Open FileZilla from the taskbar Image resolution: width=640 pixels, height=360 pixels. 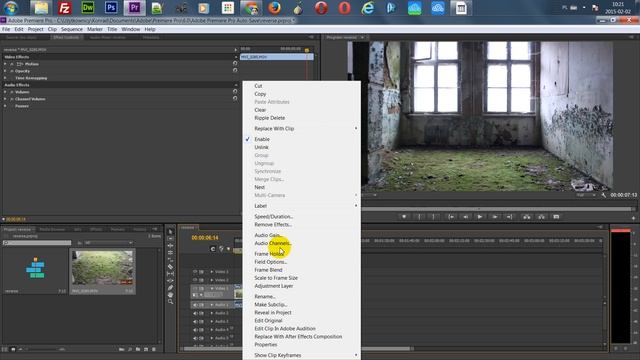pos(64,8)
